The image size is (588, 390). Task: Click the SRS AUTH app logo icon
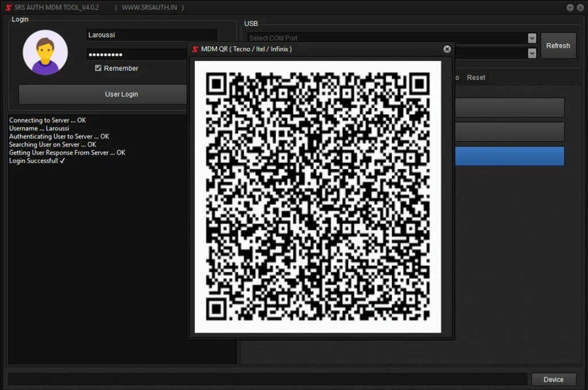click(x=8, y=7)
